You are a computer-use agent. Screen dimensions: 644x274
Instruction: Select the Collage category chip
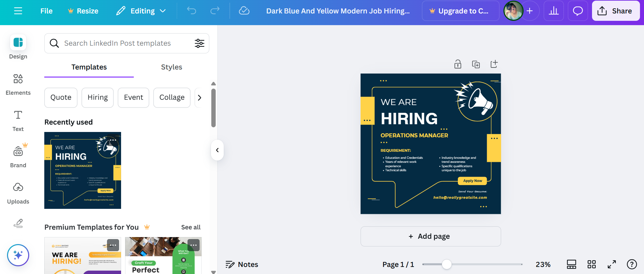click(172, 97)
